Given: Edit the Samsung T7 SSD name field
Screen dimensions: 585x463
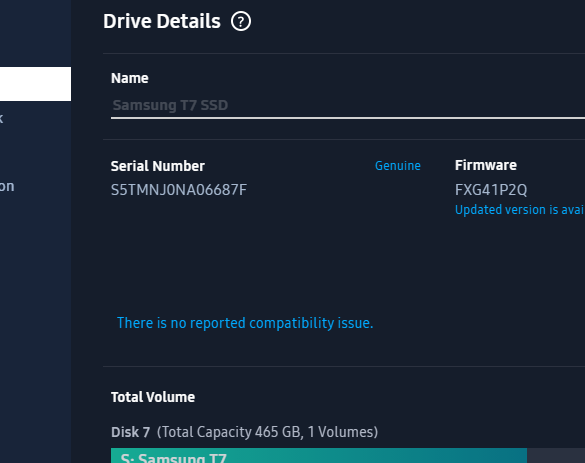Looking at the screenshot, I should point(348,106).
